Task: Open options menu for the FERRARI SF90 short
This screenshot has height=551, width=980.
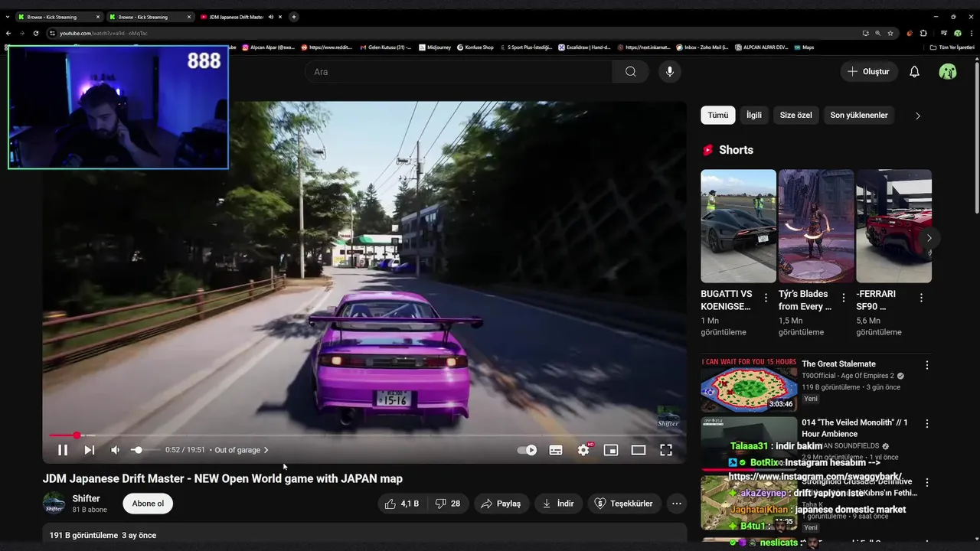Action: [x=921, y=298]
